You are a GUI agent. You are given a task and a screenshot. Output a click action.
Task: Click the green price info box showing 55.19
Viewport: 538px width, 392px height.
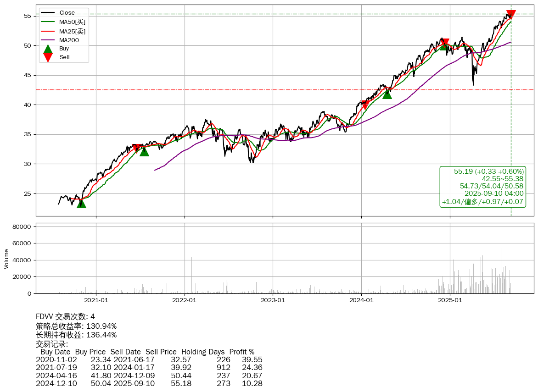482,187
